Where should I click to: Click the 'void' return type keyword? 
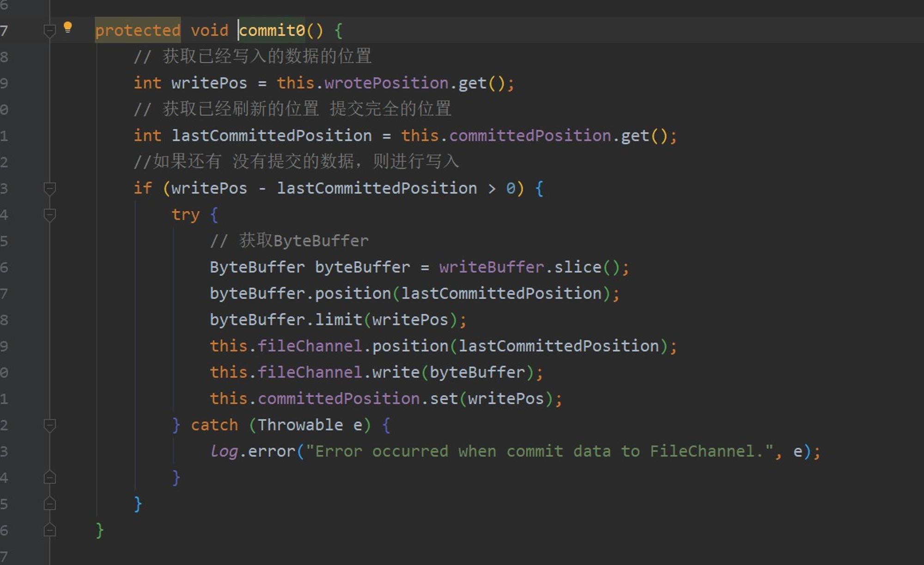[x=209, y=30]
